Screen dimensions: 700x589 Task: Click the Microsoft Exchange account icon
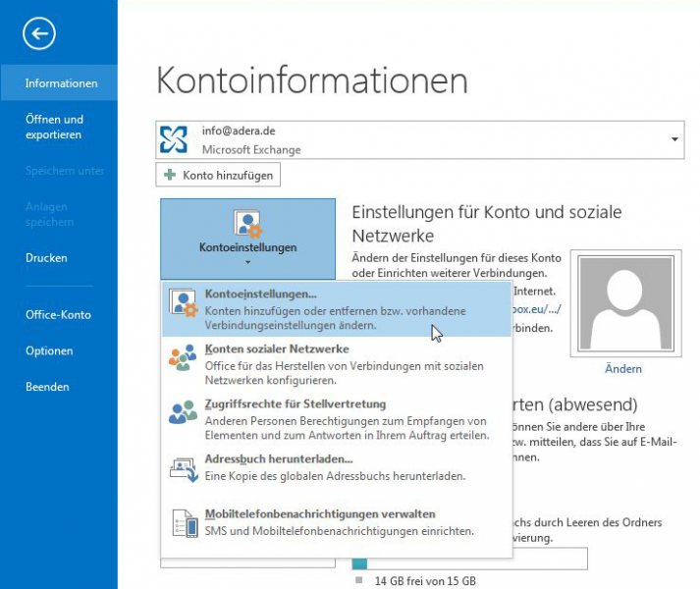click(x=174, y=139)
